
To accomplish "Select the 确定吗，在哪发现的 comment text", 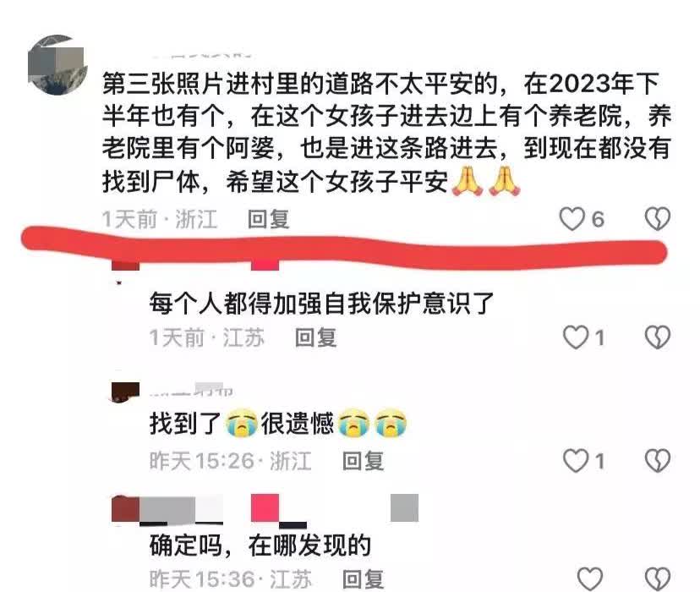I will 260,545.
